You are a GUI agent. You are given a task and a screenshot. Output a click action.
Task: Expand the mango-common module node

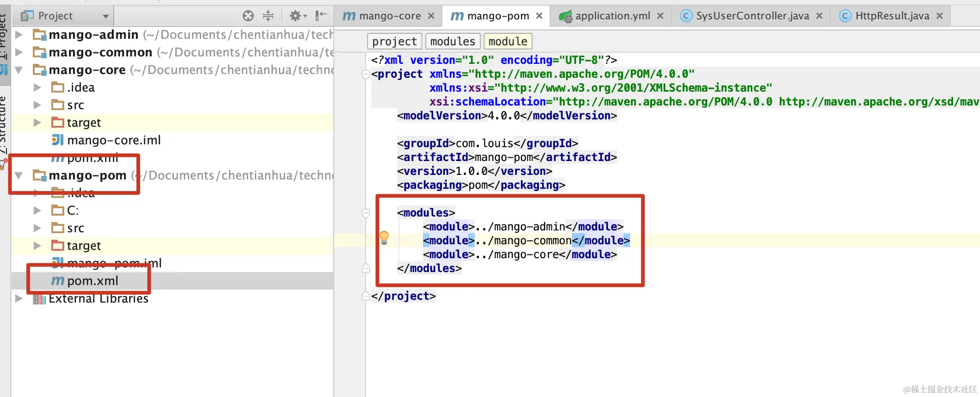pos(19,52)
